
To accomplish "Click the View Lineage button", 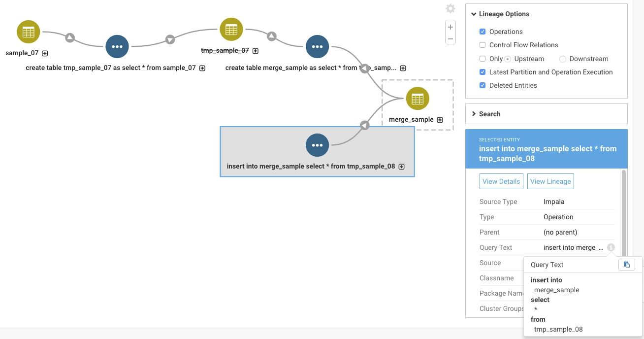I will coord(550,181).
